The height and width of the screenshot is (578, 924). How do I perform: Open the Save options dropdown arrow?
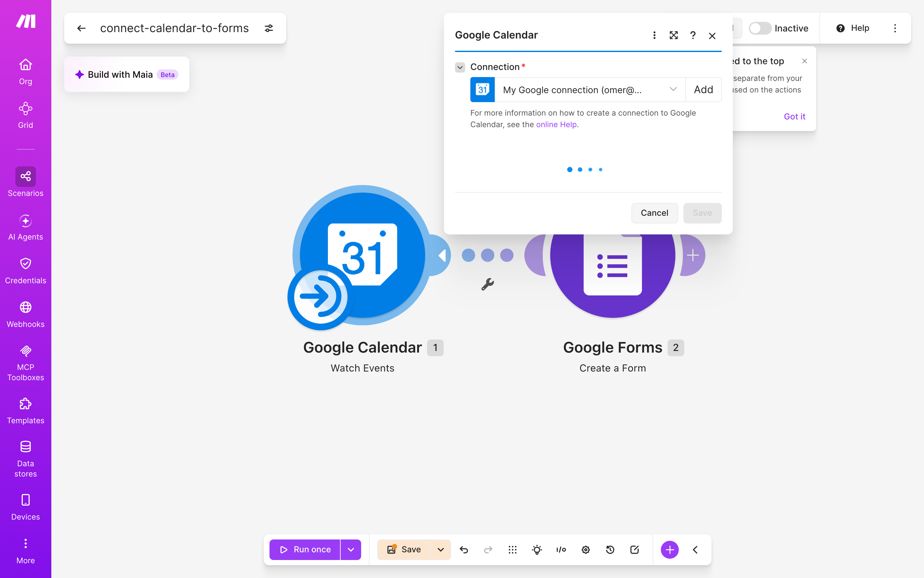point(441,550)
